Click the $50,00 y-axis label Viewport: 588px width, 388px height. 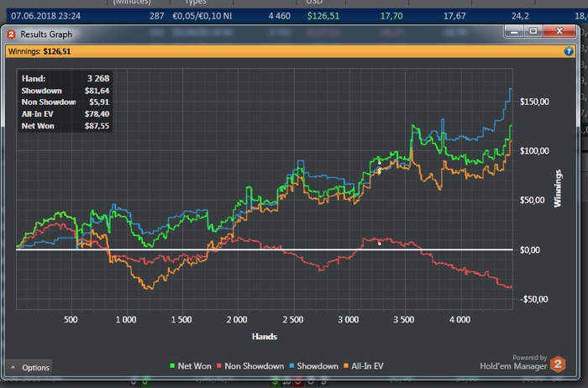[x=532, y=200]
